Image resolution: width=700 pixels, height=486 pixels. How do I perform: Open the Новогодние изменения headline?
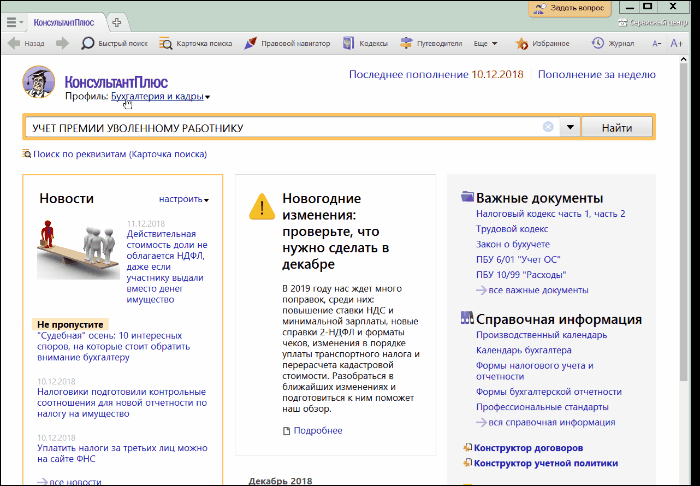coord(335,231)
